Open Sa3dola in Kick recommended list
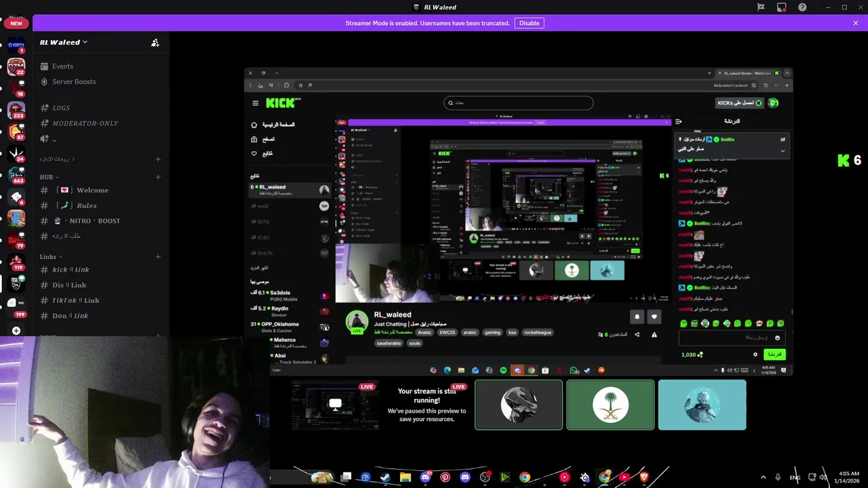The height and width of the screenshot is (488, 868). (x=290, y=296)
